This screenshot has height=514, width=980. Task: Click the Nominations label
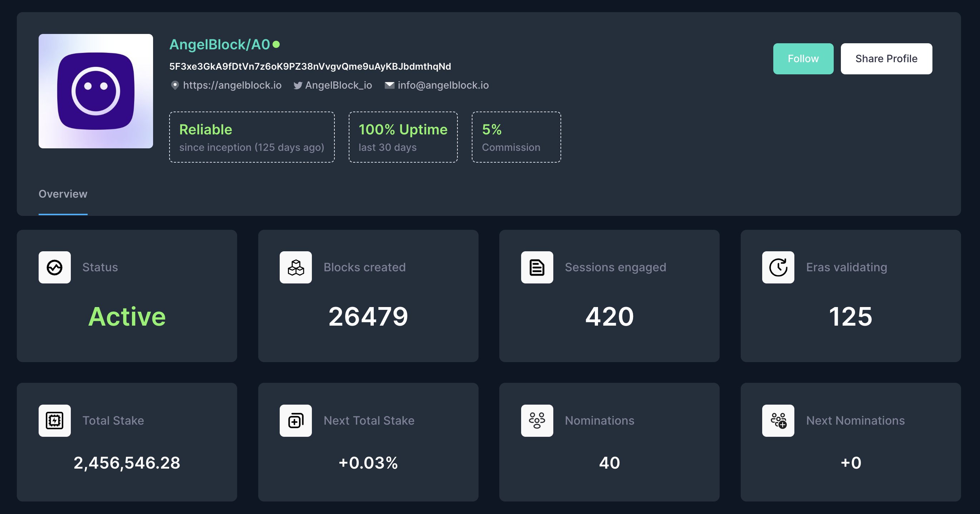(x=599, y=420)
